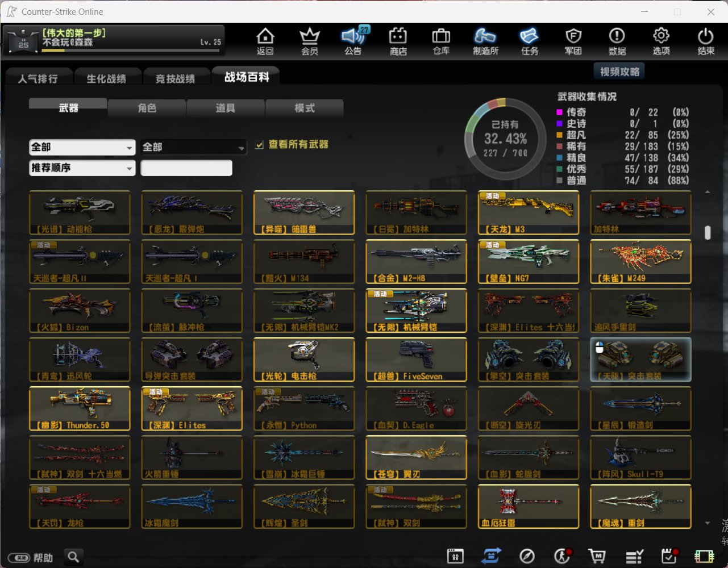The image size is (728, 568).
Task: Click the 会员 (VIP) crown icon
Action: pos(309,41)
